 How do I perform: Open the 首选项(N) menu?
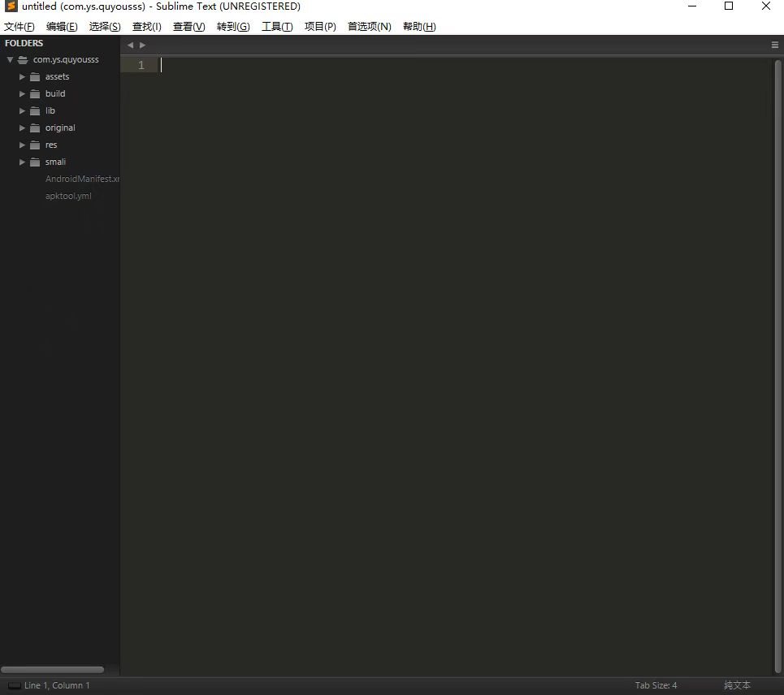click(x=369, y=27)
